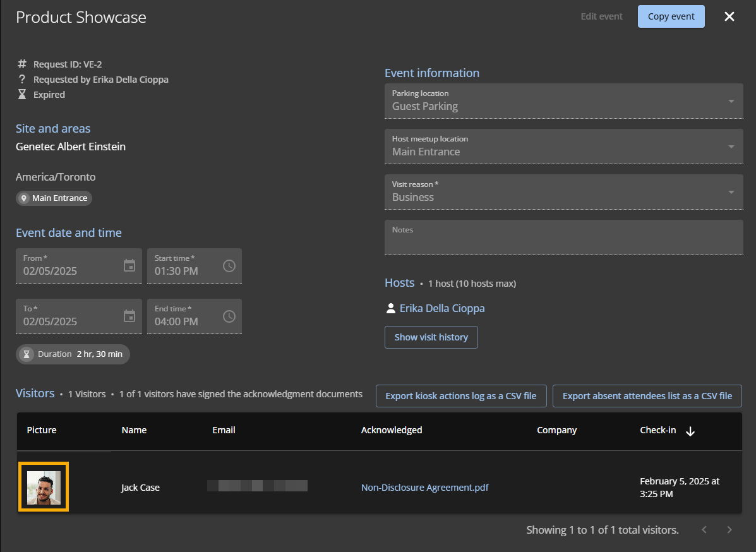Image resolution: width=756 pixels, height=552 pixels.
Task: Show visit history for host
Action: [431, 337]
